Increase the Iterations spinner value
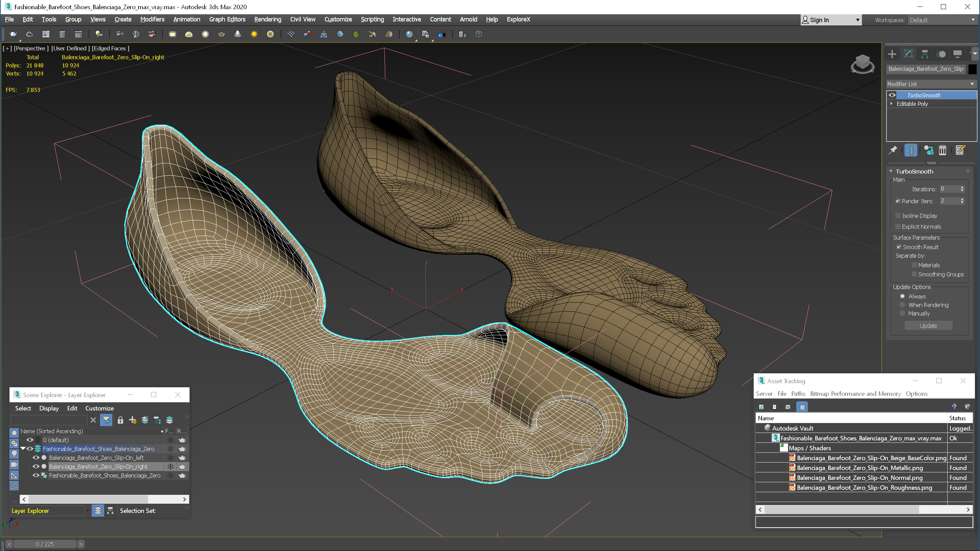 click(x=962, y=187)
